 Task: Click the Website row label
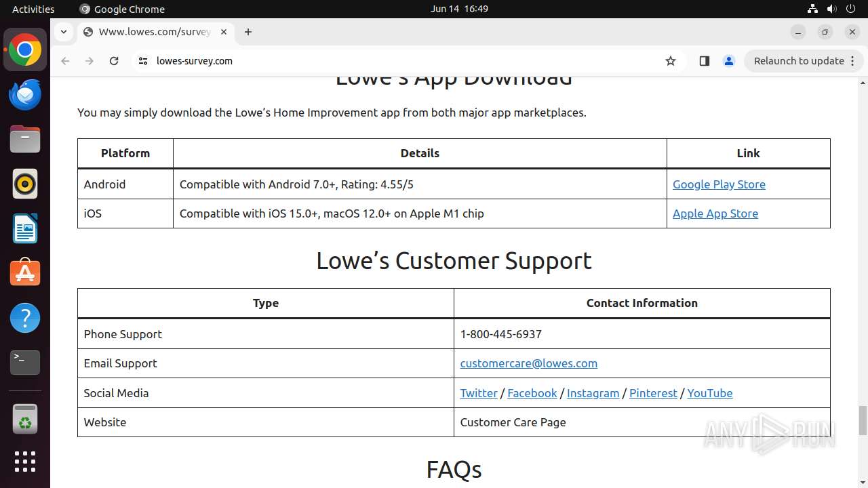click(x=105, y=422)
